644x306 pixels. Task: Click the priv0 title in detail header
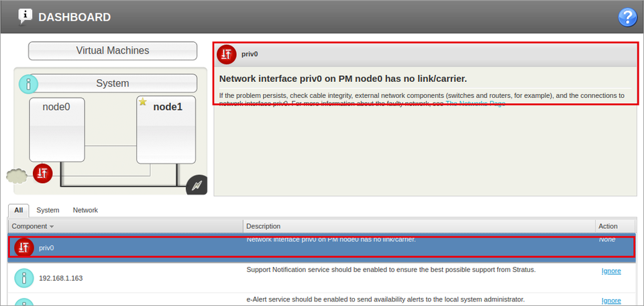click(250, 54)
